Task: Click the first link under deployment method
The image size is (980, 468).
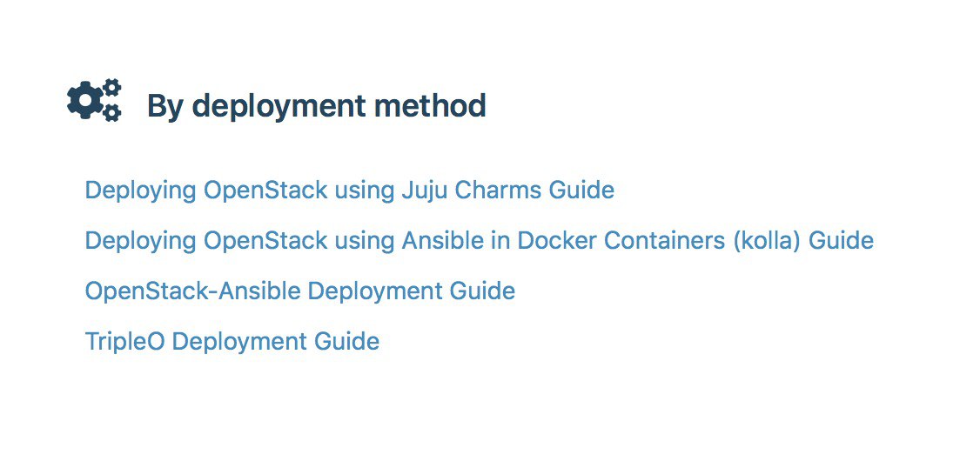Action: pos(349,190)
